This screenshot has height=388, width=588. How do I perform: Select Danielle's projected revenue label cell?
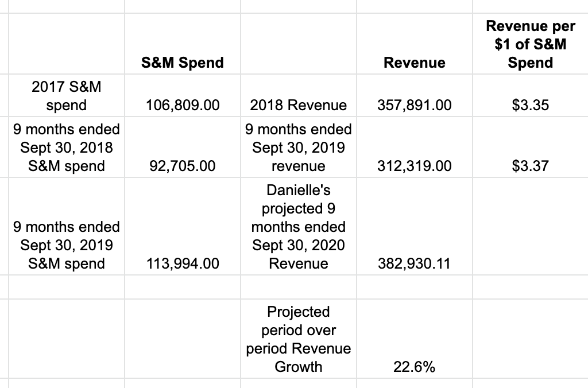pos(299,226)
